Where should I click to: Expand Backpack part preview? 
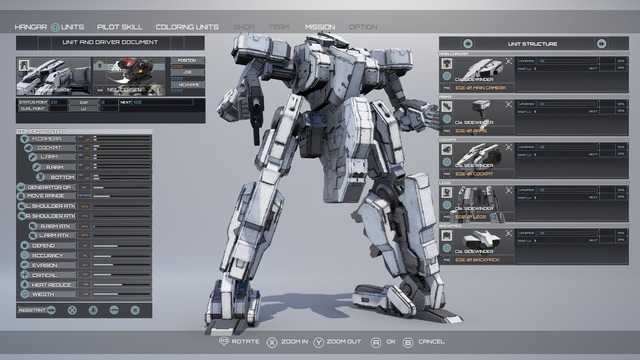click(x=509, y=233)
